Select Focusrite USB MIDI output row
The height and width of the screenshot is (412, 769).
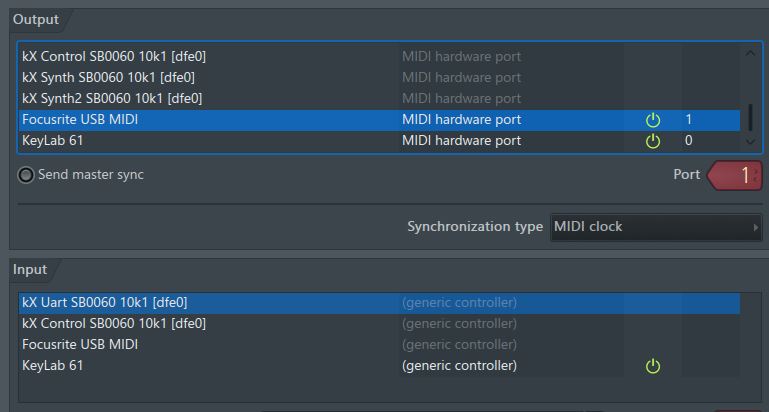pos(379,120)
